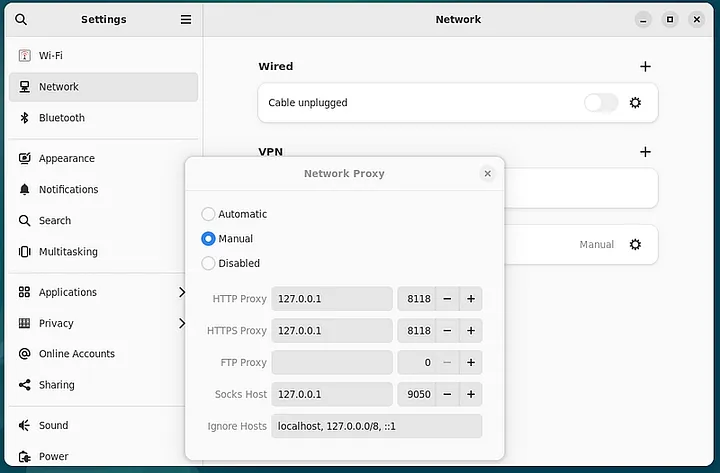Increase Socks Host port with plus
The width and height of the screenshot is (720, 473).
click(x=471, y=394)
